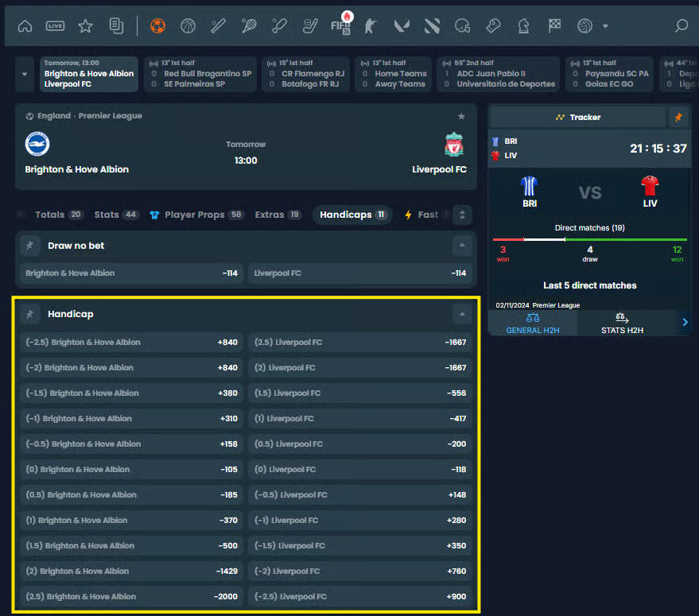Open the STATS H2H tab
The image size is (699, 616).
pyautogui.click(x=622, y=323)
